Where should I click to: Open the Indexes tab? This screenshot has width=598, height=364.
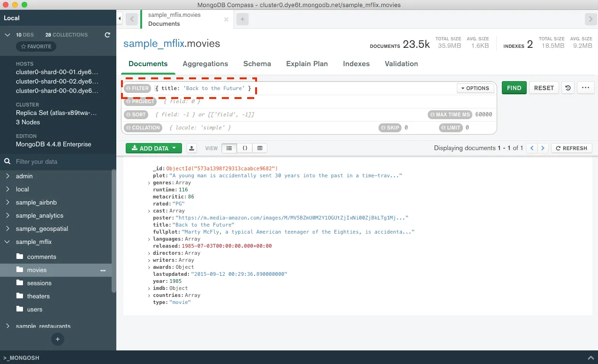(356, 64)
